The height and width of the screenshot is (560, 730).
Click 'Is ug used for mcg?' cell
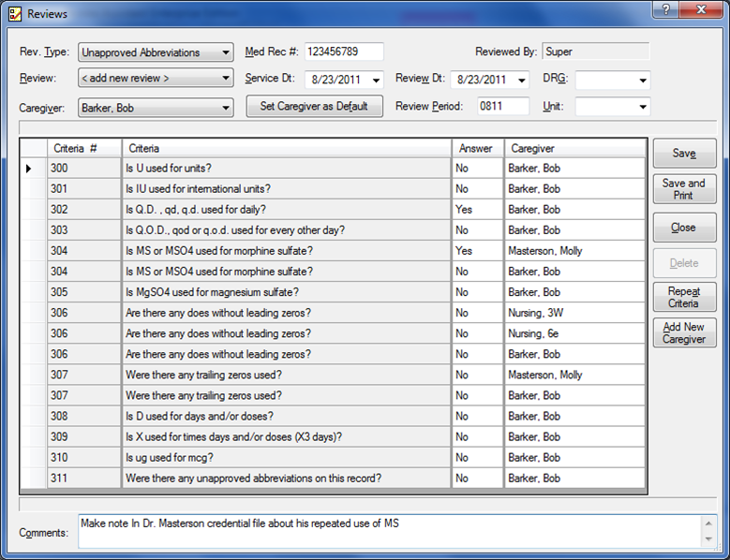pyautogui.click(x=287, y=458)
